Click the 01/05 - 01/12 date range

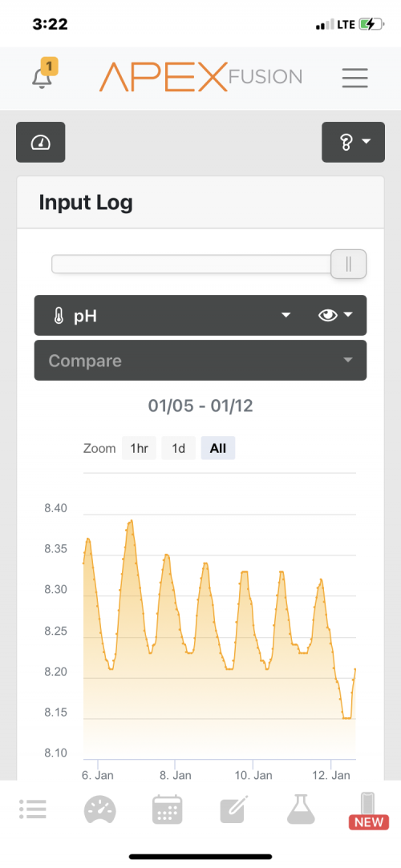200,406
